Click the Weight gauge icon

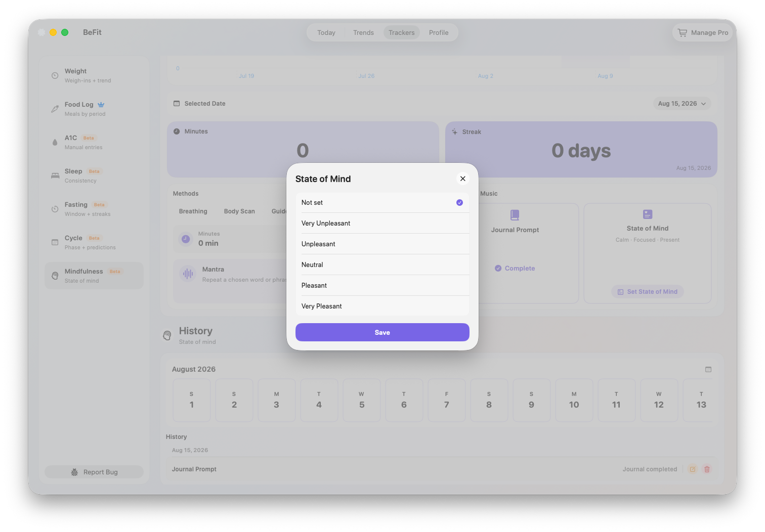[x=55, y=75]
